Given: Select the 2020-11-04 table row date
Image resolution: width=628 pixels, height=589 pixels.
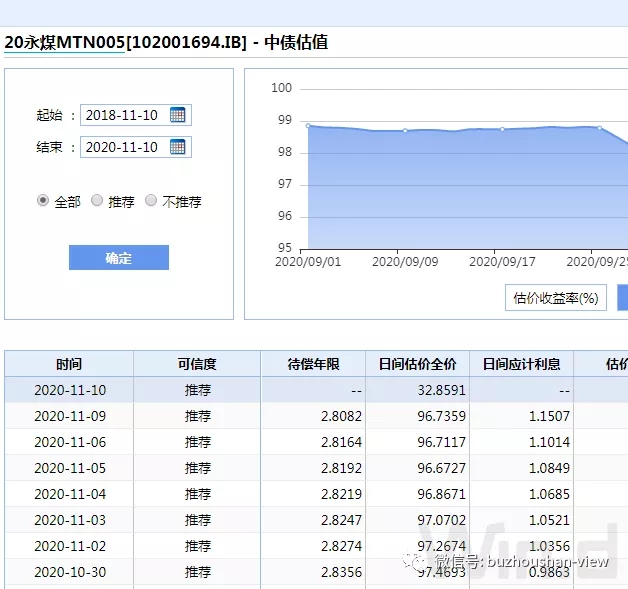Looking at the screenshot, I should point(70,494).
